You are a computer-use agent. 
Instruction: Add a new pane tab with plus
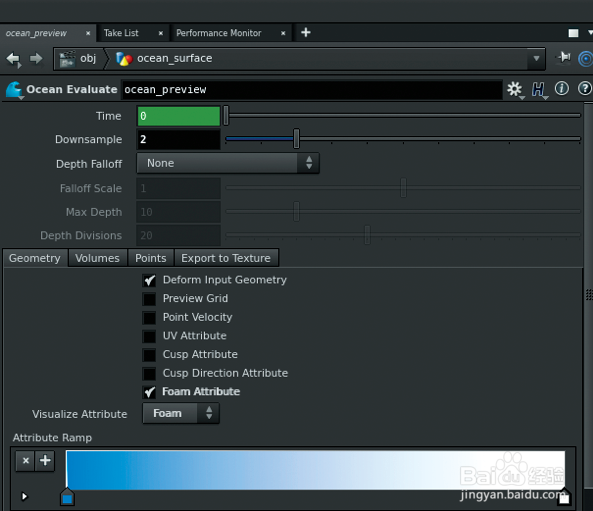[x=306, y=33]
